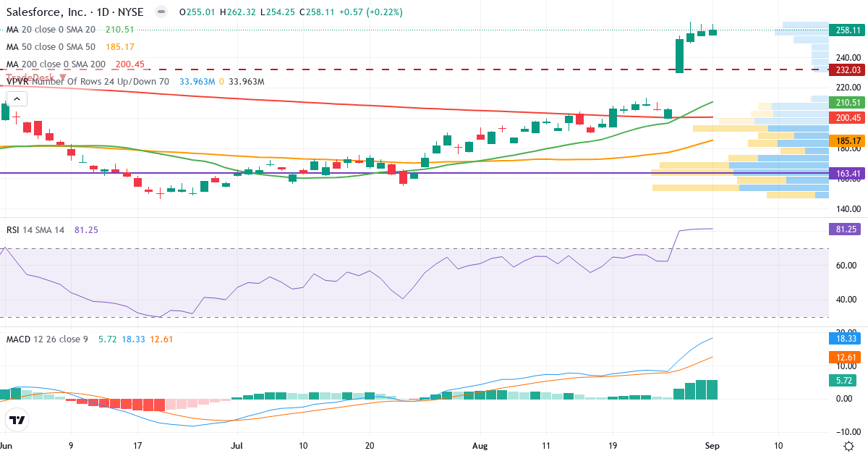Click the 81.25 value in RSI legend

86,229
